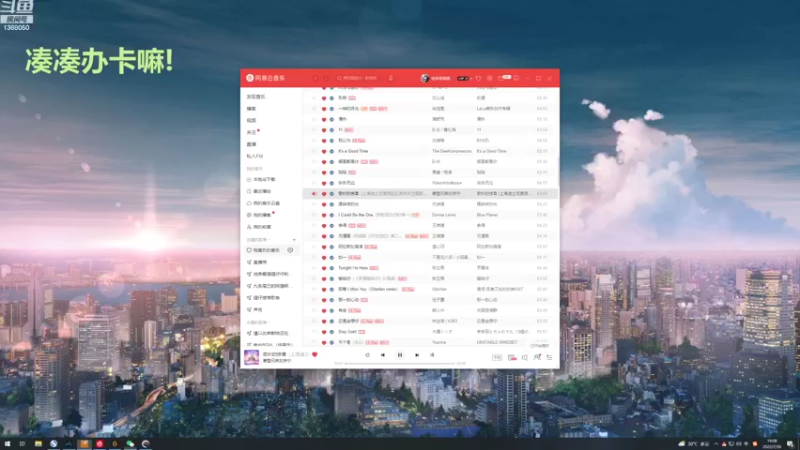Toggle heart on the Younha song row
Image resolution: width=800 pixels, height=450 pixels.
323,342
